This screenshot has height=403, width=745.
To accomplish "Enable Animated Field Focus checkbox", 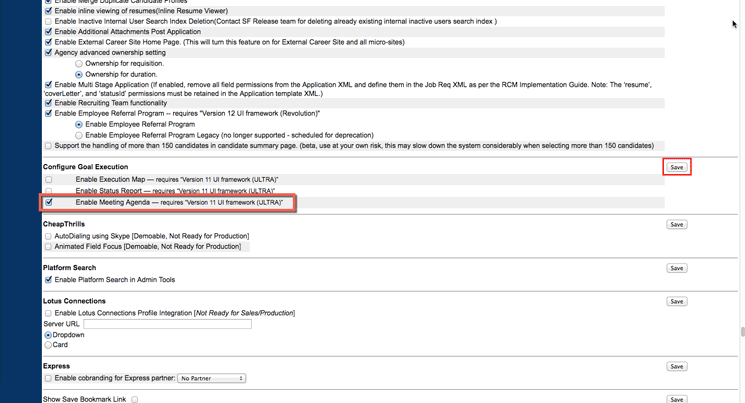I will [x=48, y=246].
